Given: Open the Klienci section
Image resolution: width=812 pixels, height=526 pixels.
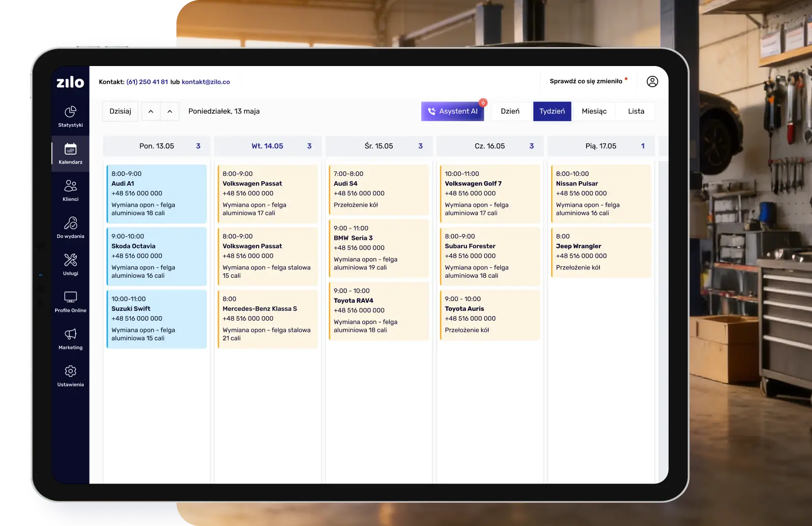Looking at the screenshot, I should [x=70, y=191].
